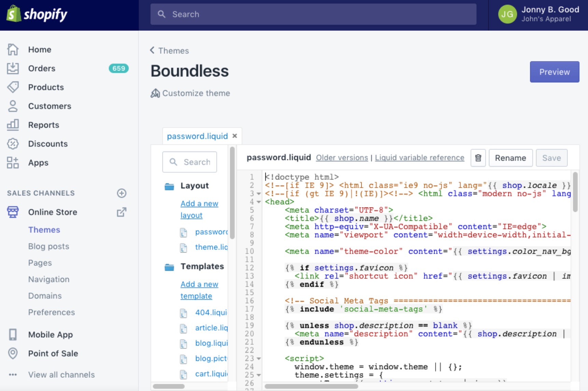The width and height of the screenshot is (588, 391).
Task: Click the Reports bar chart icon
Action: [13, 125]
